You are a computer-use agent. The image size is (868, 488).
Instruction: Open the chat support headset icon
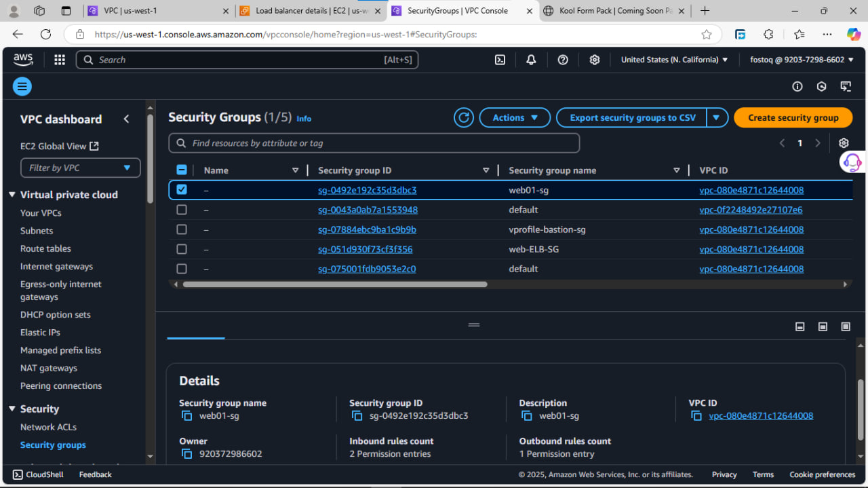pos(851,162)
